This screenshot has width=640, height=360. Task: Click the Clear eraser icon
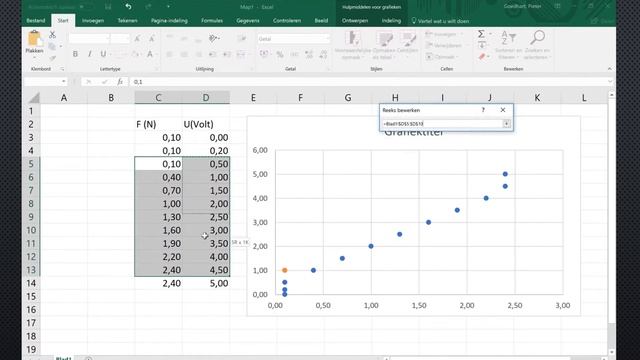coord(482,57)
